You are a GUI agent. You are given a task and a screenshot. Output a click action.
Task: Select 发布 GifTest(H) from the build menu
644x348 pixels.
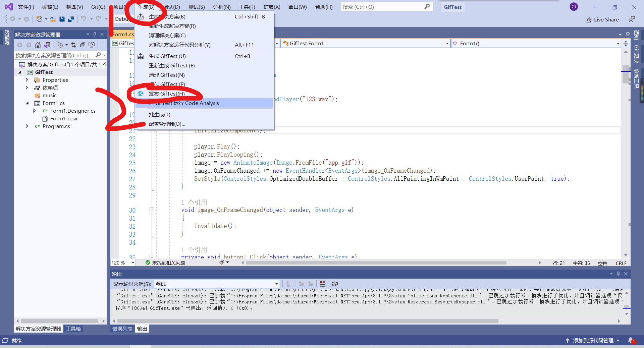[167, 94]
